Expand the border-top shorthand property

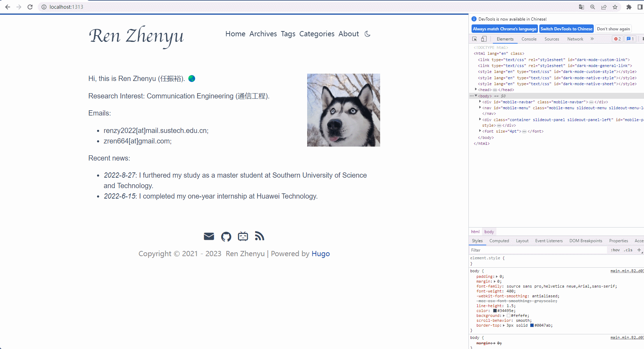[x=504, y=325]
